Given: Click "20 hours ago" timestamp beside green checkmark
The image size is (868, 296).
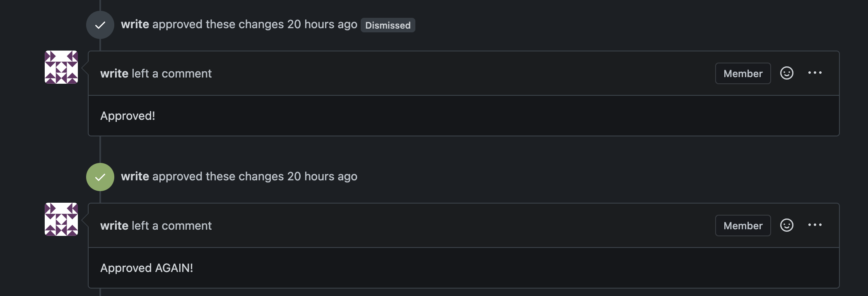Looking at the screenshot, I should coord(322,177).
